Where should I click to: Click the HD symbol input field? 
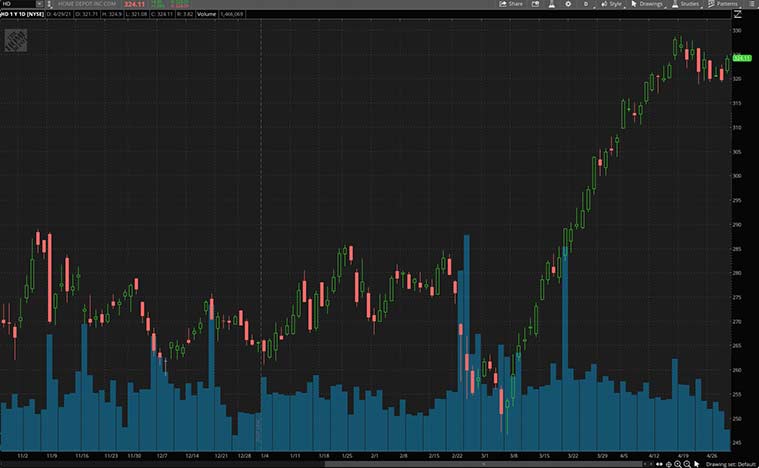tap(17, 4)
